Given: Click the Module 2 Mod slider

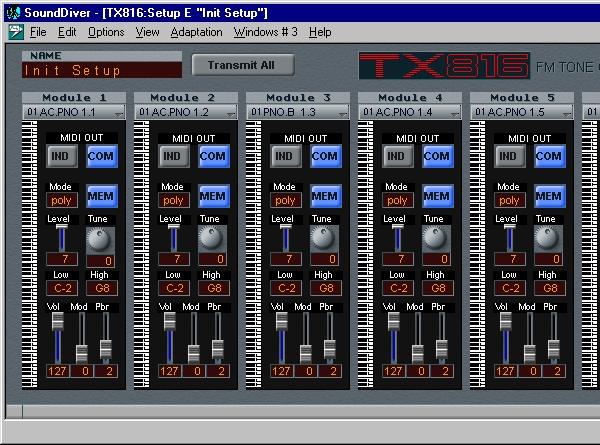Looking at the screenshot, I should pyautogui.click(x=194, y=337).
